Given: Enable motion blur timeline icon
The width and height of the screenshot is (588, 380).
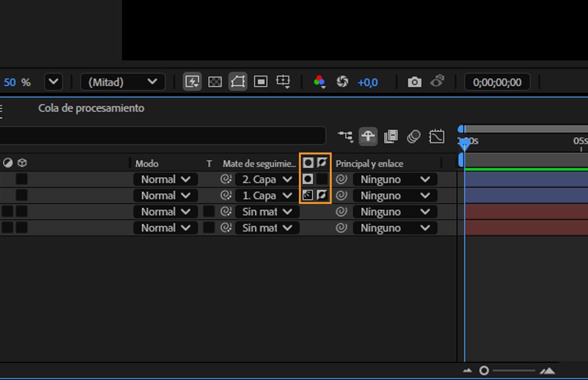Looking at the screenshot, I should (414, 136).
